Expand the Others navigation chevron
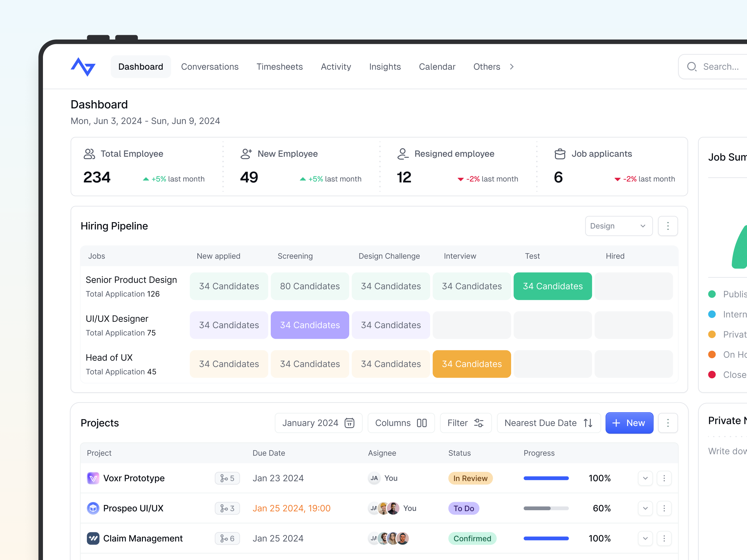This screenshot has width=747, height=560. point(512,67)
